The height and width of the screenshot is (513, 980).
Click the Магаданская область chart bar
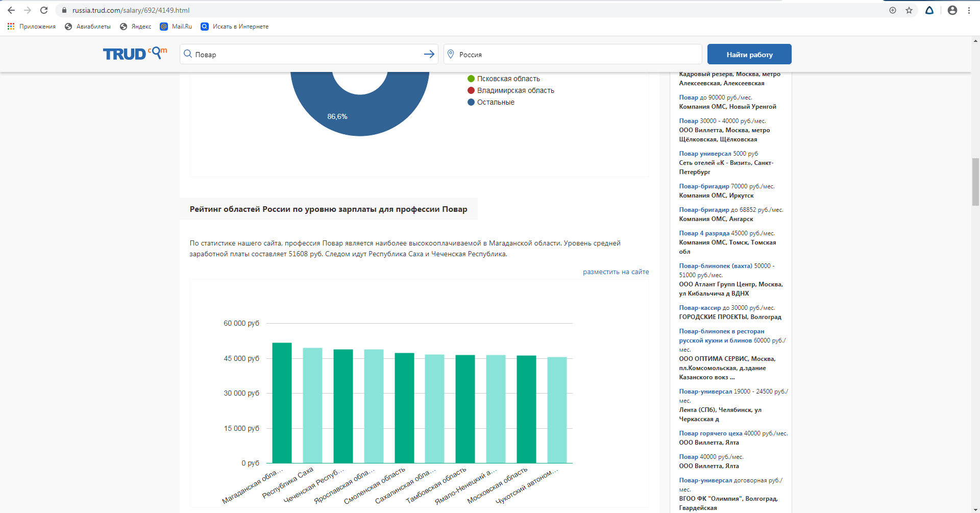tap(282, 403)
